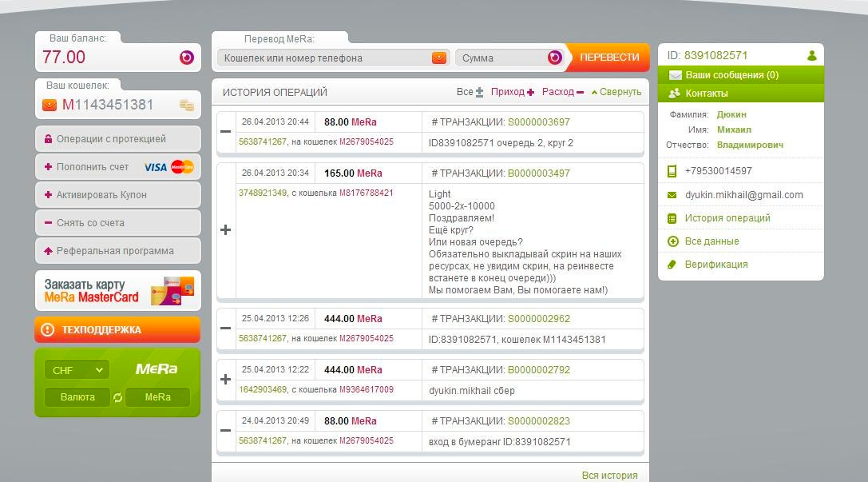Click the Заказать карту MeRa MasterCard banner
The image size is (868, 482).
pyautogui.click(x=118, y=290)
